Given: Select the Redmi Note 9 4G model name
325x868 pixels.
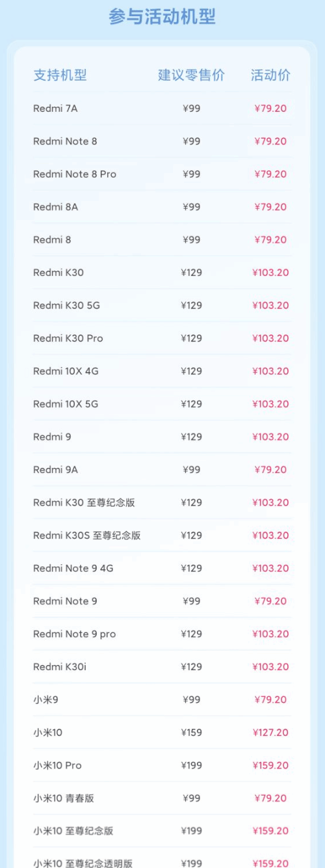Looking at the screenshot, I should tap(73, 568).
